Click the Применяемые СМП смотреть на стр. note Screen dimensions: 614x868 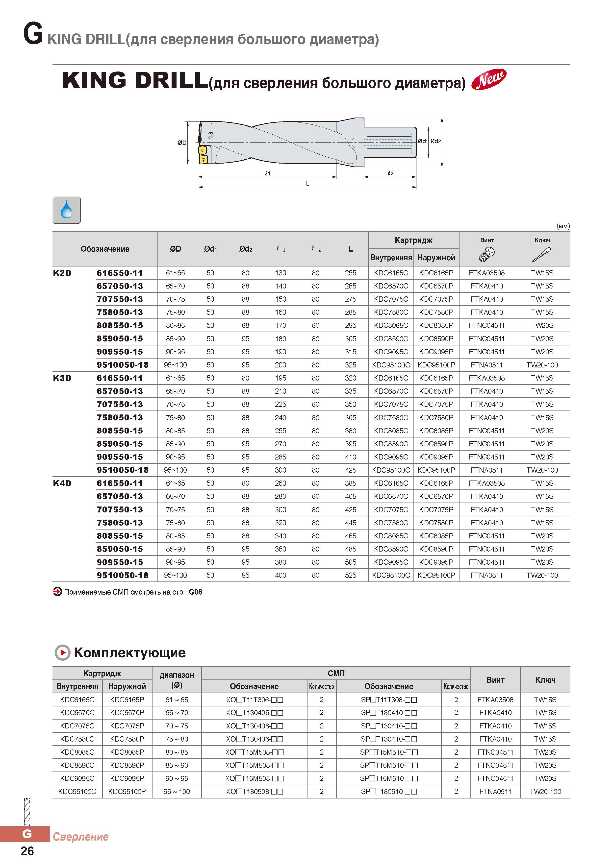coord(124,592)
